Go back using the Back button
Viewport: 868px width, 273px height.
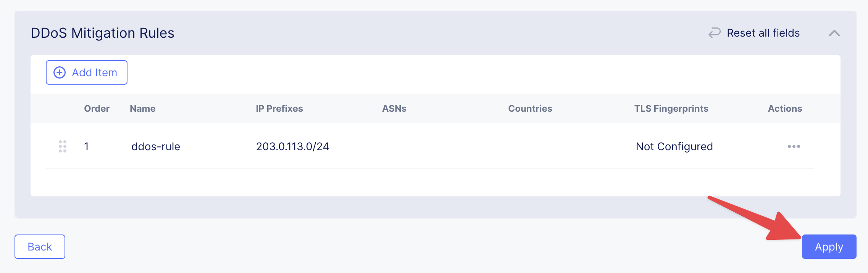tap(40, 247)
